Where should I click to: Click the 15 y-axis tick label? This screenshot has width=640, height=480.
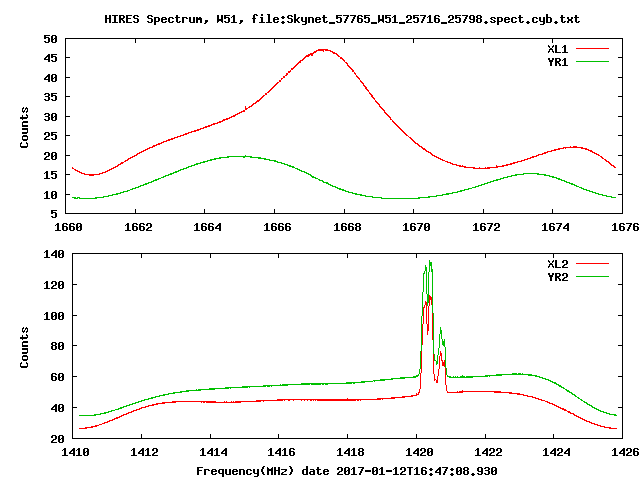click(x=51, y=175)
